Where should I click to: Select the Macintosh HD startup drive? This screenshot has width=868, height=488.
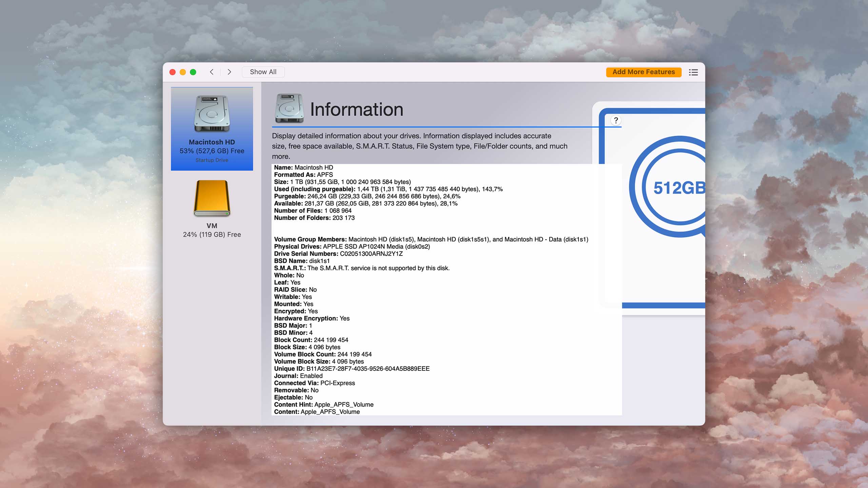[x=212, y=129]
